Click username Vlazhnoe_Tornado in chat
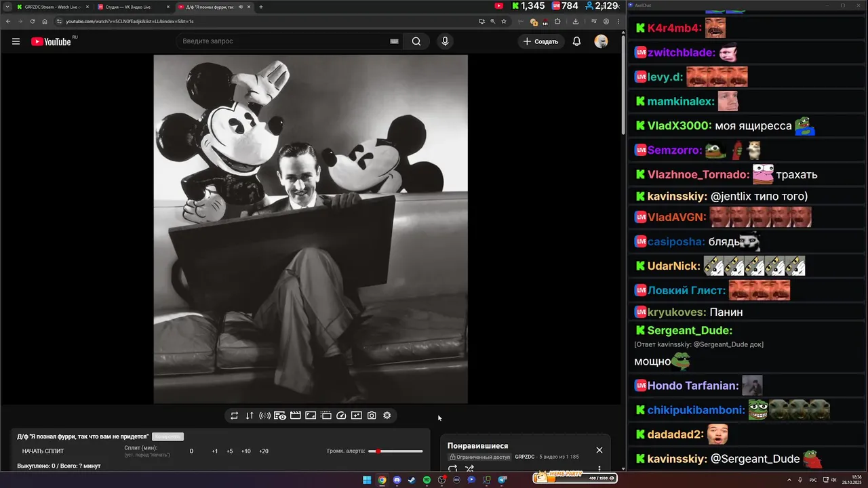This screenshot has width=868, height=488. pos(698,175)
